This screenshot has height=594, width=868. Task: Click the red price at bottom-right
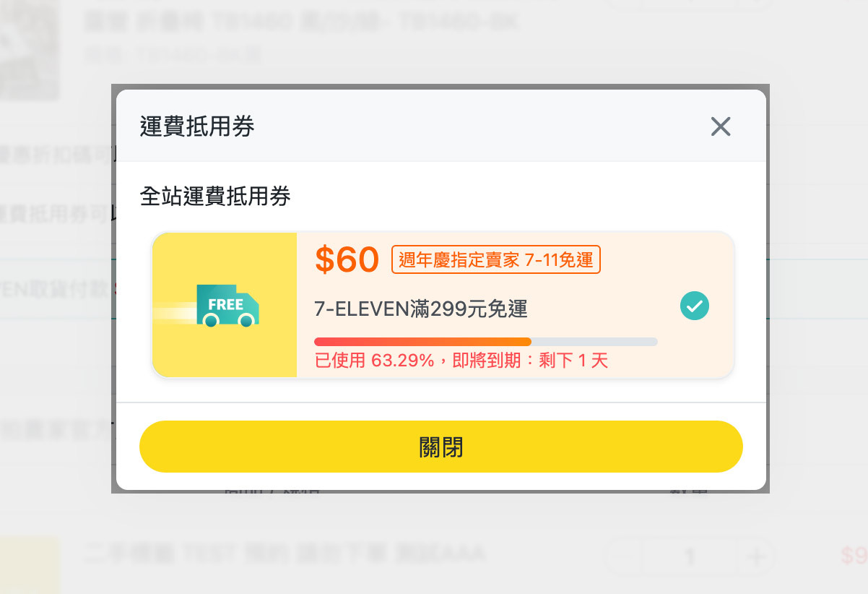[x=854, y=556]
